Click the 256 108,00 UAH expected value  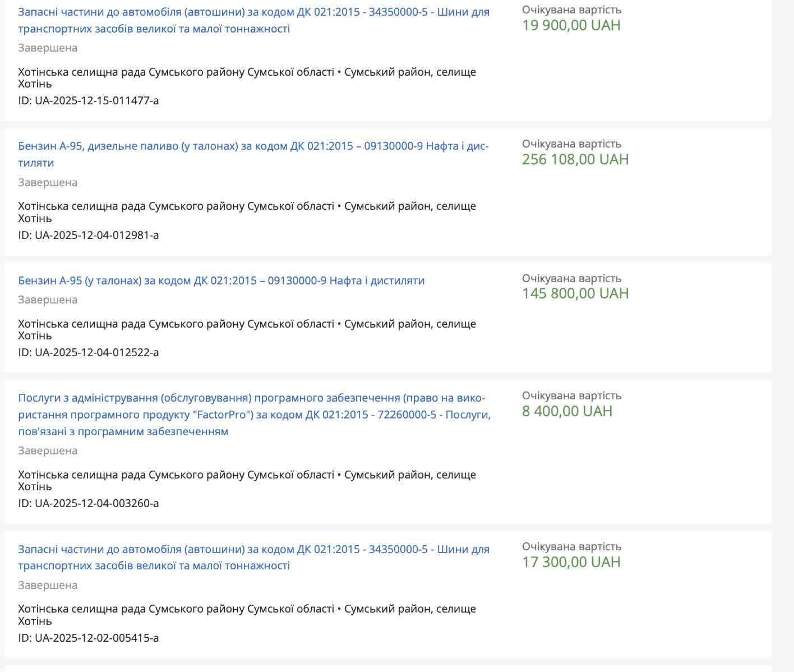point(575,159)
